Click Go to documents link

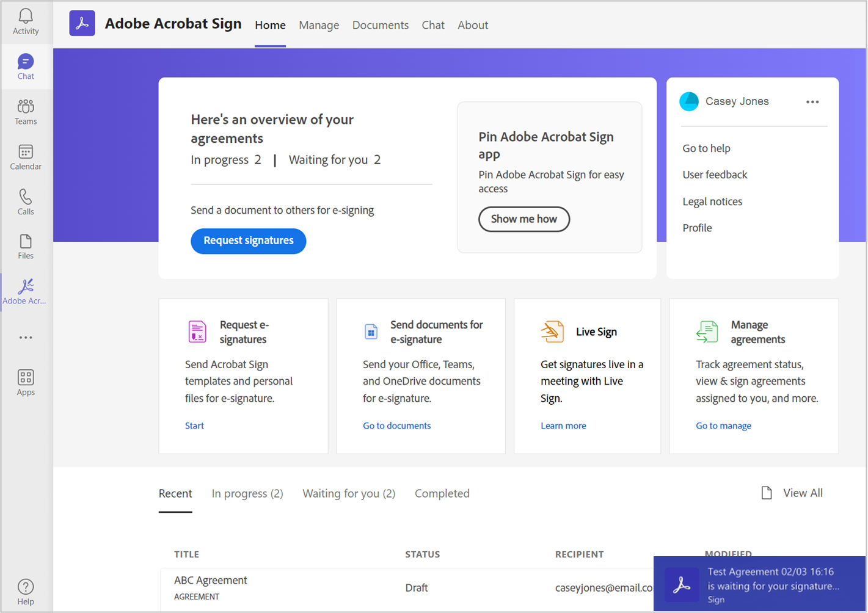(396, 426)
